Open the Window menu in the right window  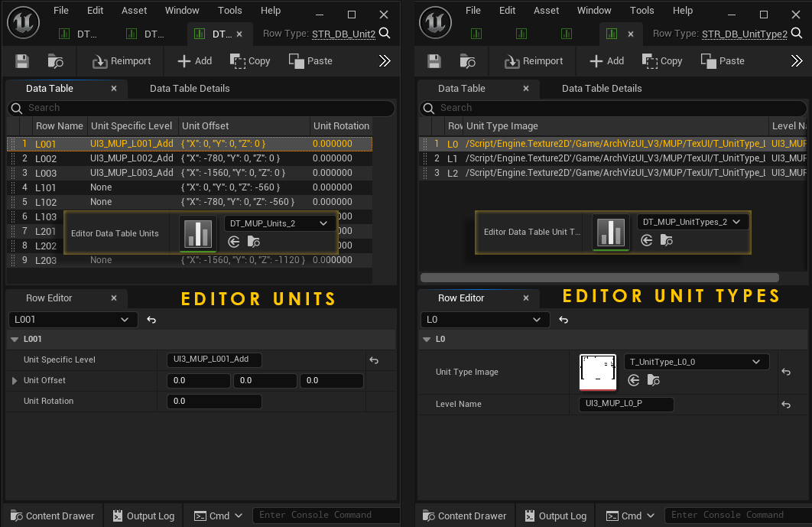click(594, 11)
